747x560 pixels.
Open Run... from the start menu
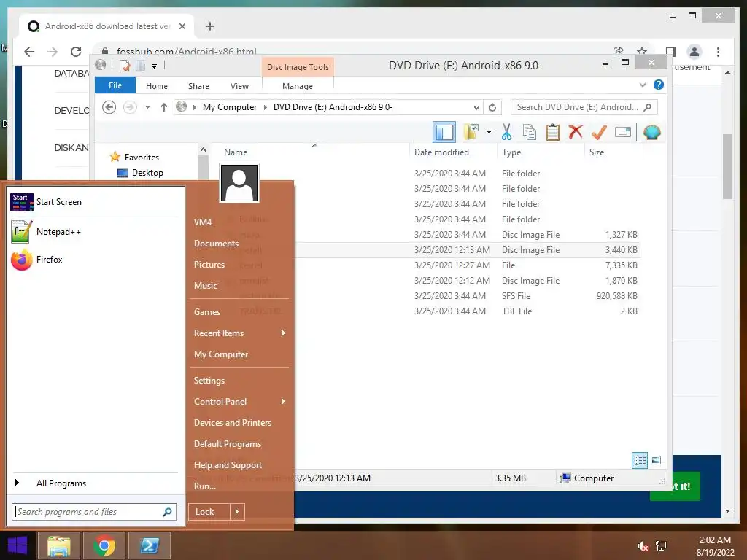tap(205, 486)
